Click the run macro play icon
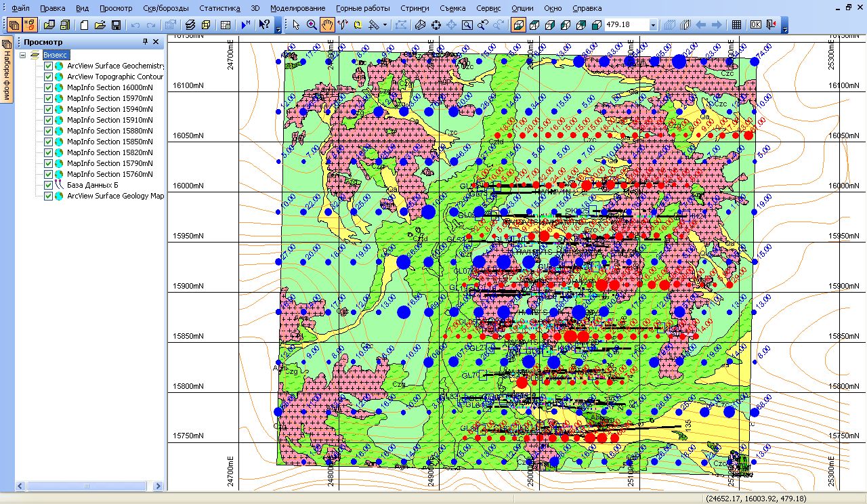Viewport: 867px width, 504px height. (x=246, y=25)
